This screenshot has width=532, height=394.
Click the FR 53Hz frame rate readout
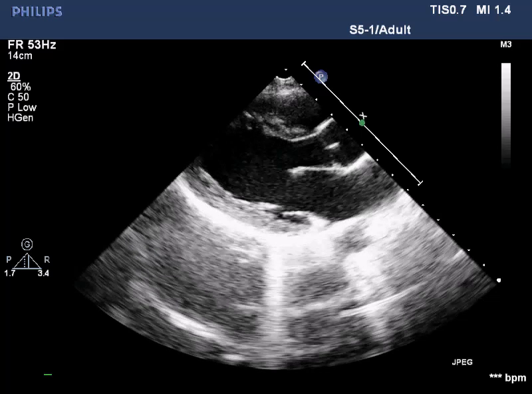(32, 45)
